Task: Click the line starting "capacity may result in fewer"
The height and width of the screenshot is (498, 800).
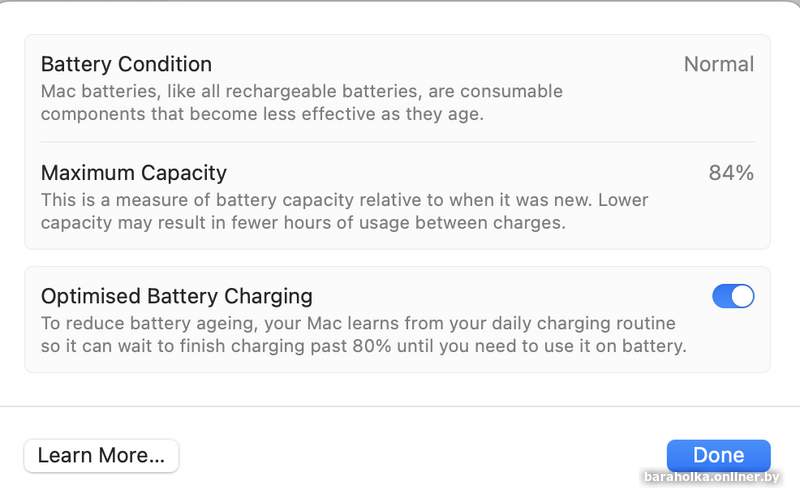Action: coord(303,223)
